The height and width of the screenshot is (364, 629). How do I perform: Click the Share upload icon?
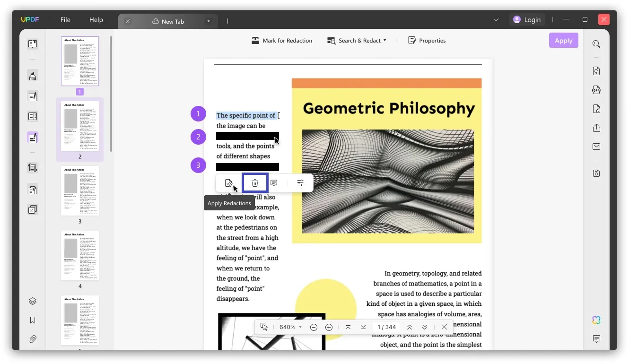(596, 128)
